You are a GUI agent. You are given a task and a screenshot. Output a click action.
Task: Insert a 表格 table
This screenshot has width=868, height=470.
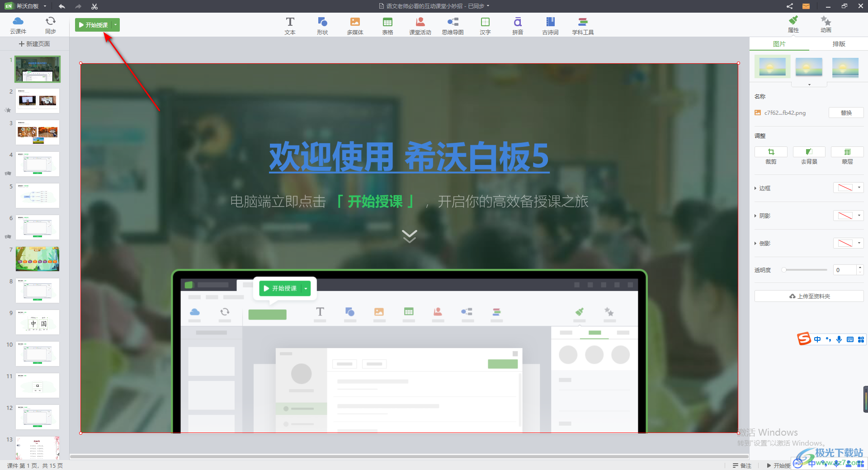pyautogui.click(x=387, y=26)
